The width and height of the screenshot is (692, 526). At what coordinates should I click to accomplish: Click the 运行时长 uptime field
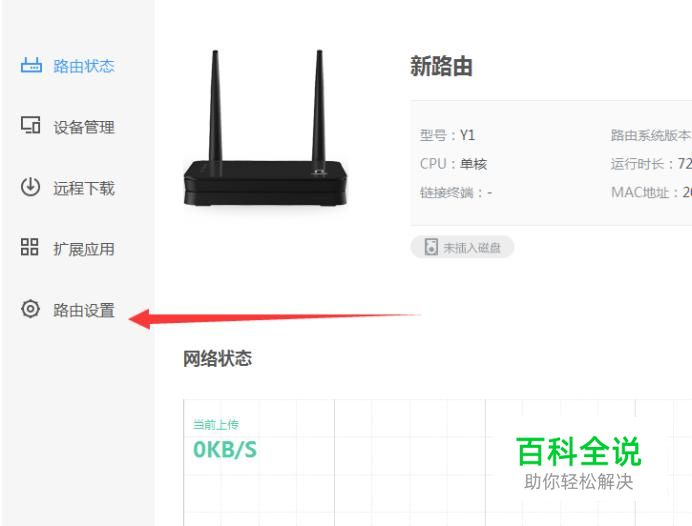[651, 164]
